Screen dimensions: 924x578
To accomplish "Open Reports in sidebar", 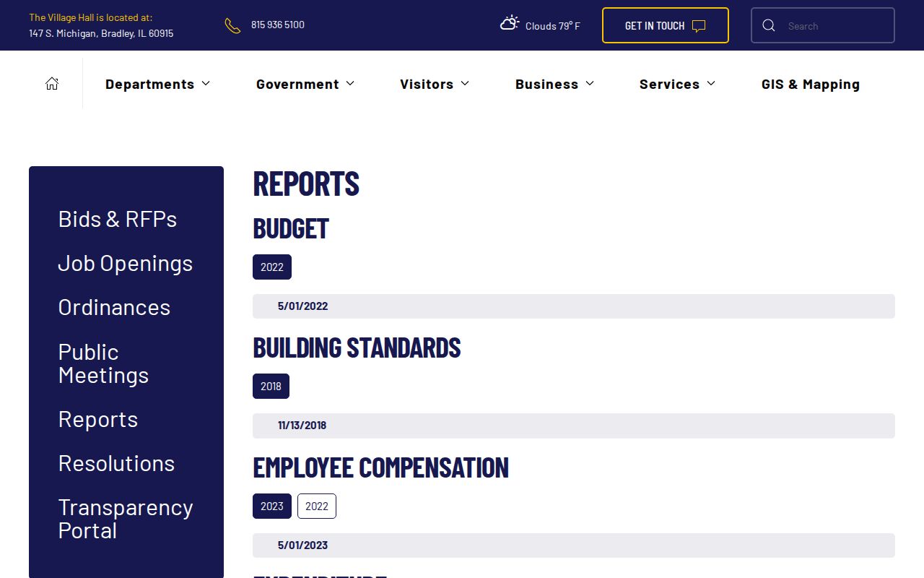I will (98, 419).
